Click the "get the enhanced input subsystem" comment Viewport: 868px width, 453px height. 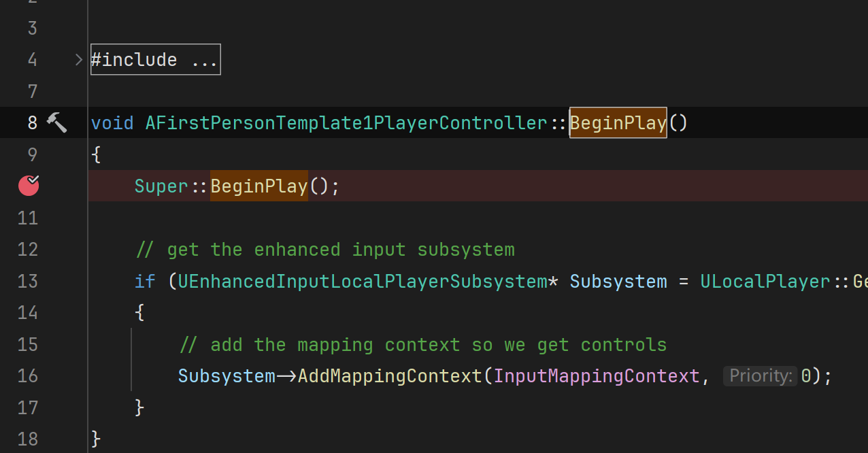[325, 250]
